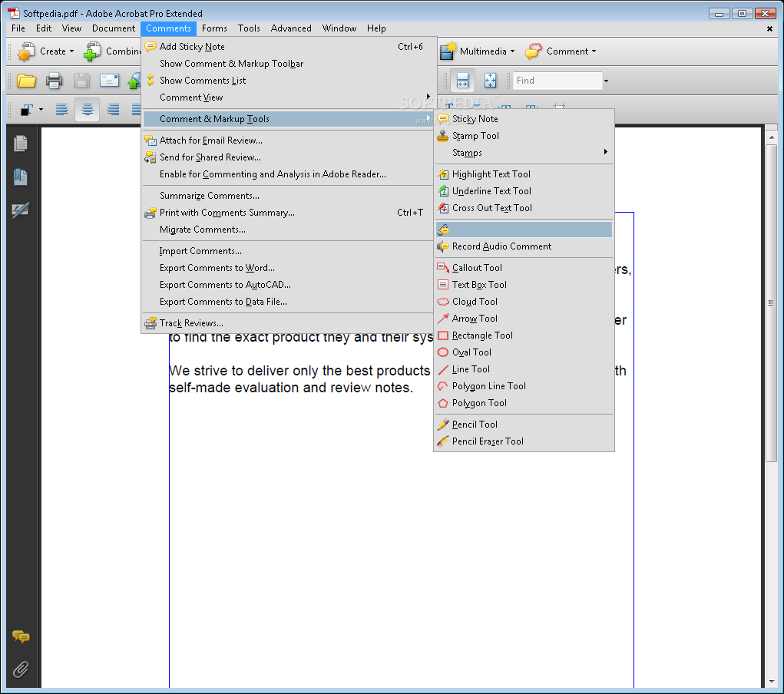Click the Print toolbar icon

54,81
